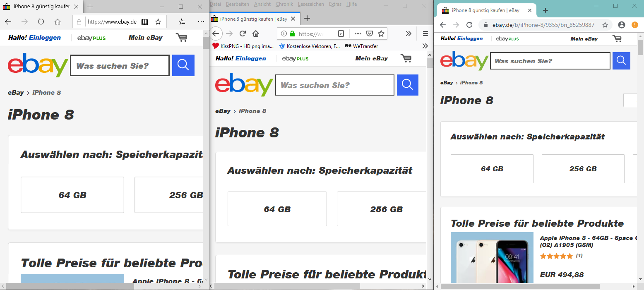Open Hilfe menu in Firefox
This screenshot has height=290, width=644.
click(351, 4)
